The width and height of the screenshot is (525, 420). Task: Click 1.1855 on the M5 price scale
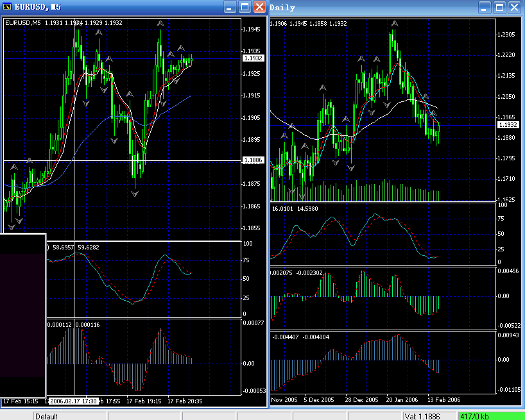(251, 228)
